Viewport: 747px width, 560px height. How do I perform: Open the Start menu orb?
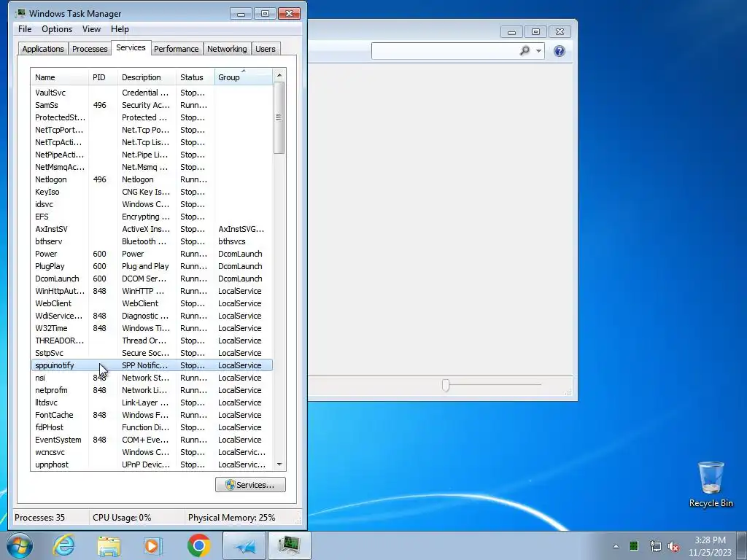tap(20, 545)
